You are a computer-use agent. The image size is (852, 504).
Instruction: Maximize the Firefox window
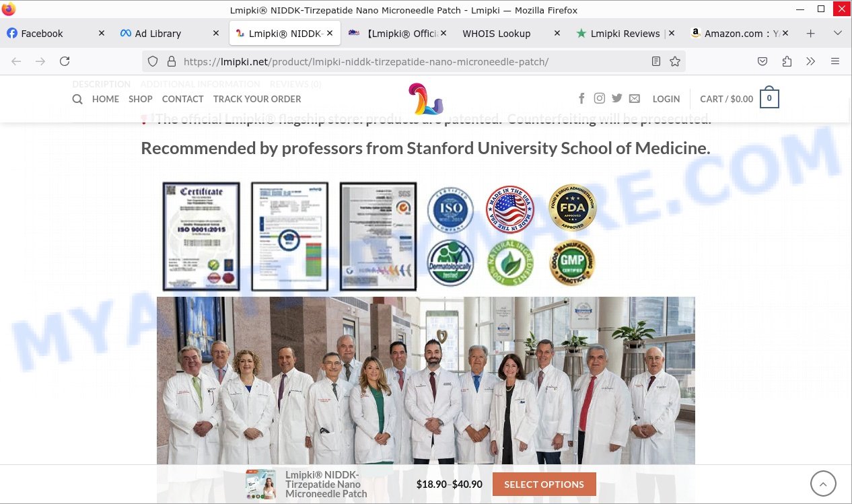point(821,9)
